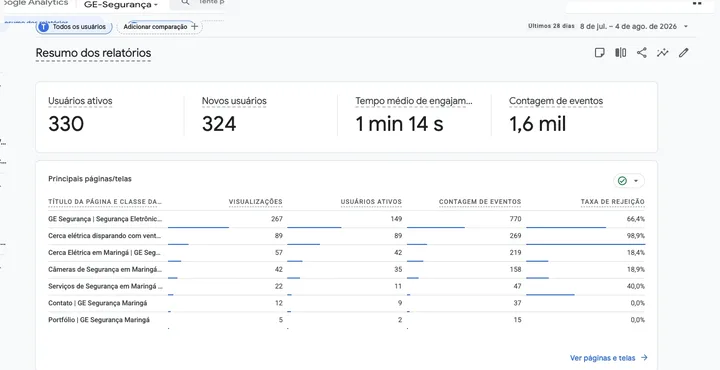Screen dimensions: 720x370
Task: Click the 324 new users total
Action: [x=219, y=124]
